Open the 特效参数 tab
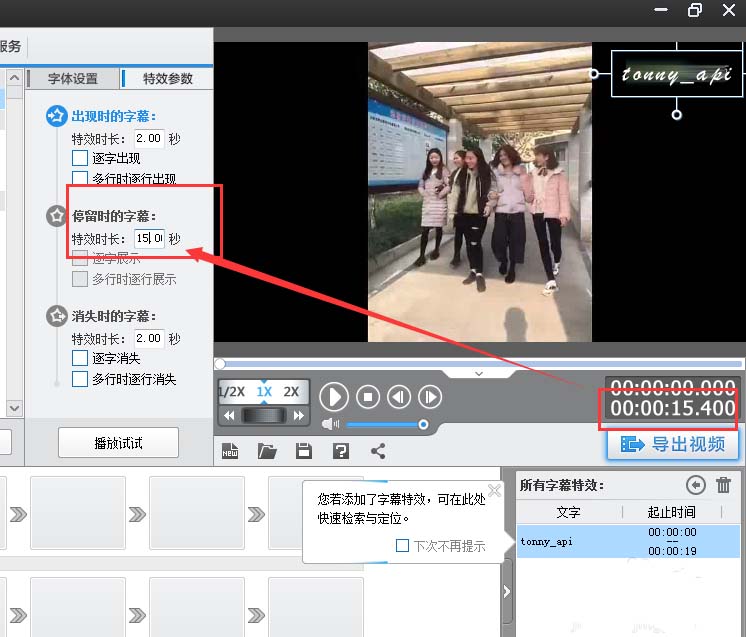This screenshot has height=637, width=746. pyautogui.click(x=167, y=78)
